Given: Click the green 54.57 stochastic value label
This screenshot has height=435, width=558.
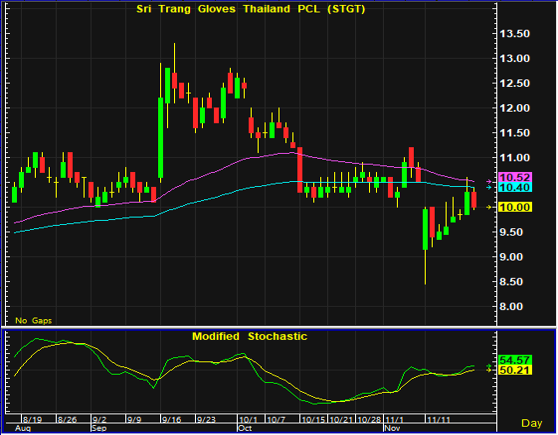Looking at the screenshot, I should (x=515, y=360).
